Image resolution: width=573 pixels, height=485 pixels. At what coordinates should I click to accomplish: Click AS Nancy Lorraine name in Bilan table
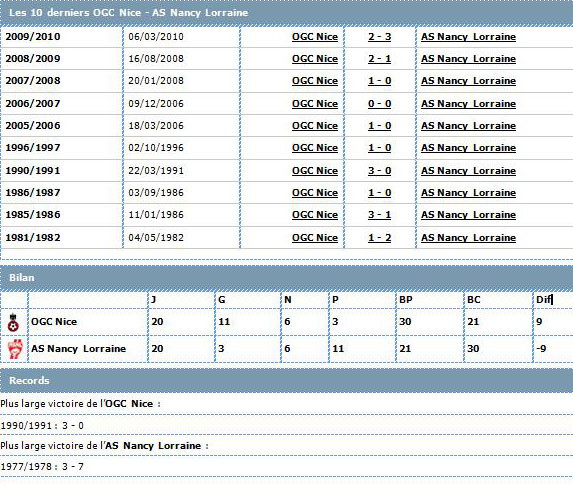[78, 348]
